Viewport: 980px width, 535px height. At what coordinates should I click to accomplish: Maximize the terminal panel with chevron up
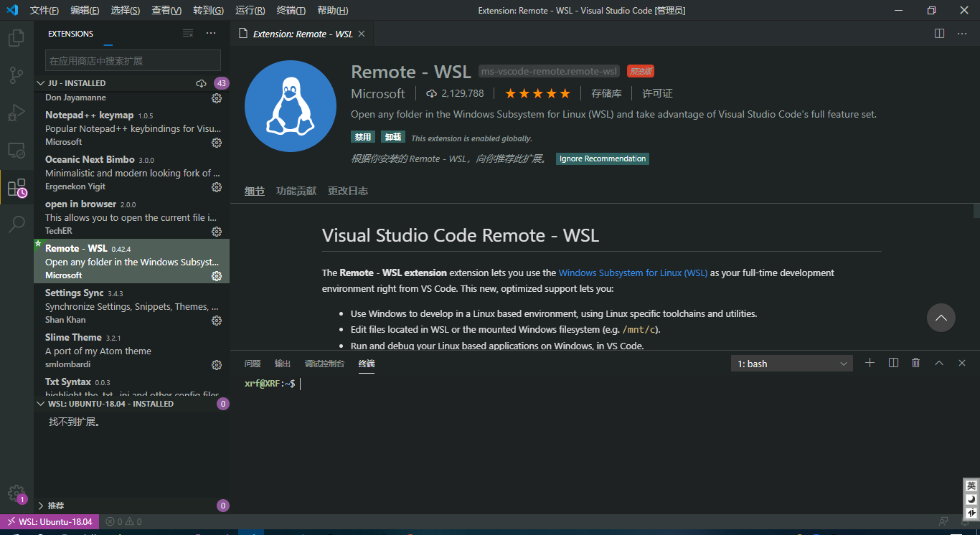click(939, 363)
